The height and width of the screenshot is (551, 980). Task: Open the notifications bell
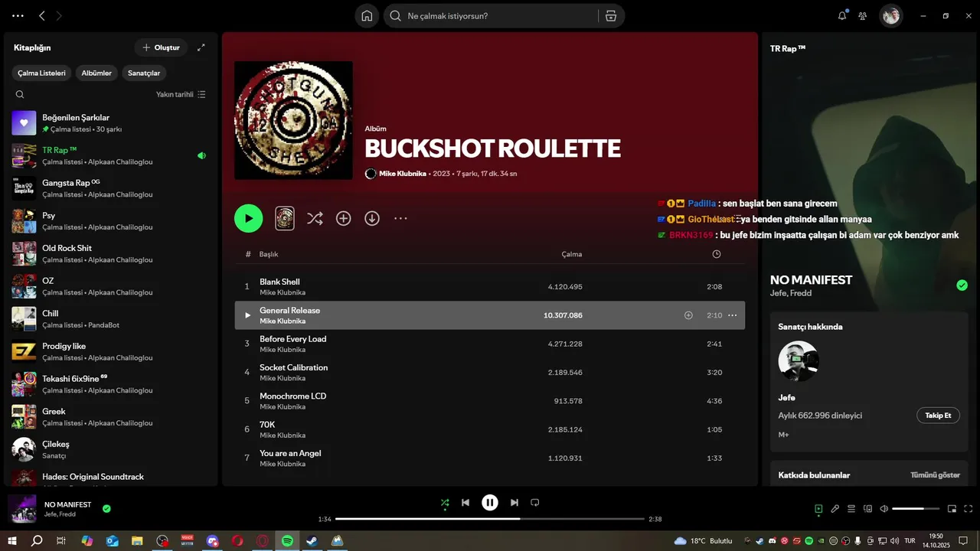(x=842, y=15)
